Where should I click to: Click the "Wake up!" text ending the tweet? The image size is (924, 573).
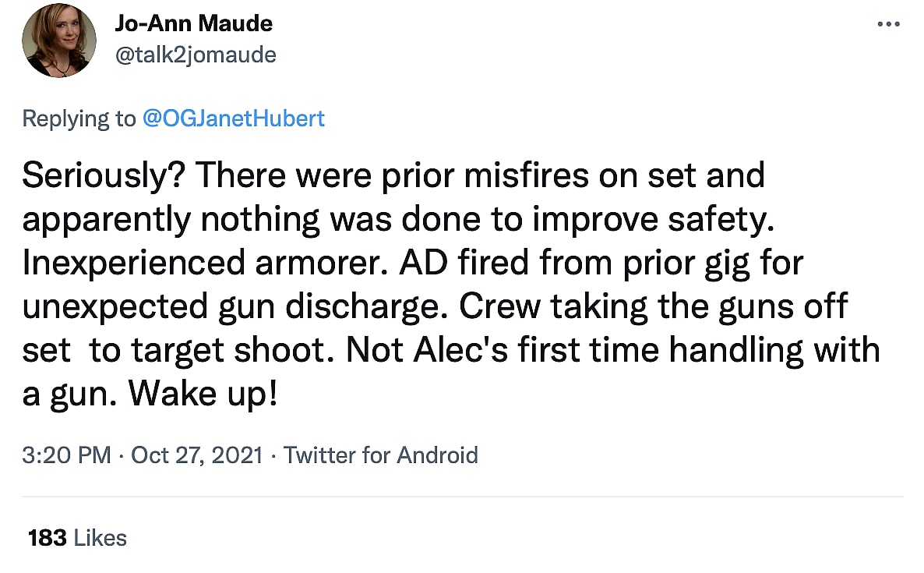coord(203,394)
